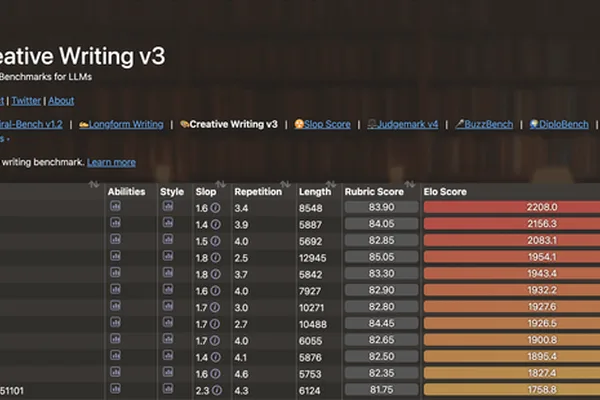
Task: Show Slop info icon in the 83.30 rubric row
Action: pyautogui.click(x=215, y=274)
